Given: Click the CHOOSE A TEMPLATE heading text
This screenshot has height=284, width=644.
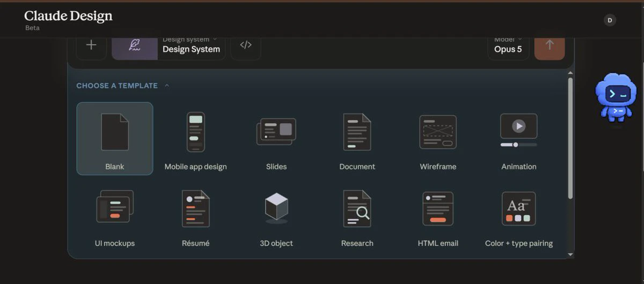Looking at the screenshot, I should coord(117,86).
